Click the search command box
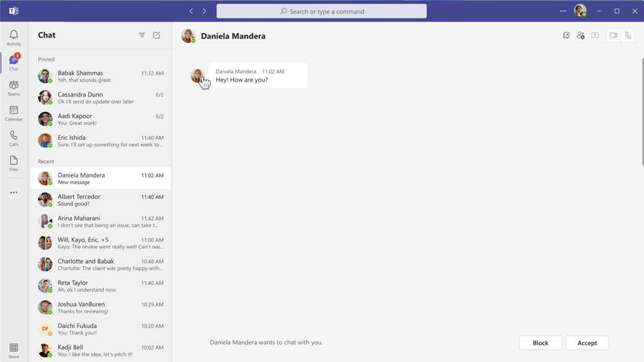Screen dimensions: 644x362 point(321,11)
